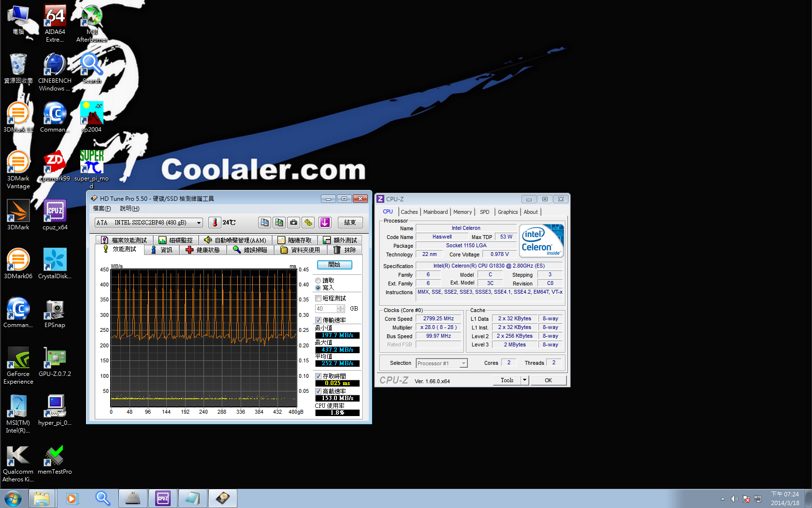Open File Explorer from taskbar
Screen dimensions: 812x508
(42, 498)
